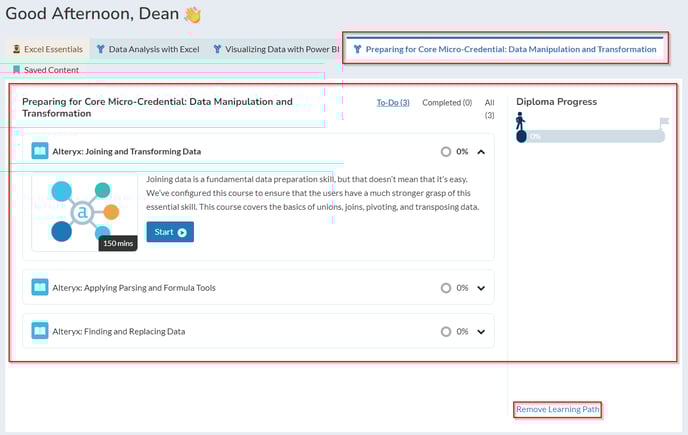Click the Alteryx: Finding and Replacing Data title

(118, 331)
